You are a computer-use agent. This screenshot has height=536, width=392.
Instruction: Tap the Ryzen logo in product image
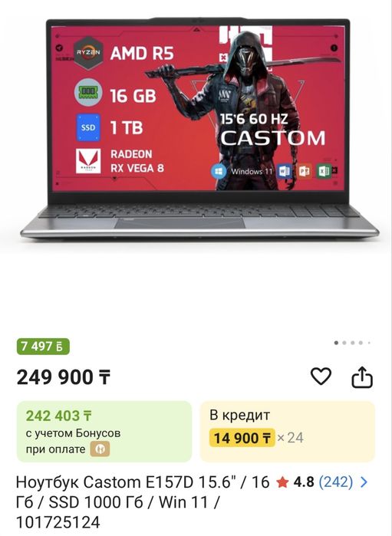click(x=88, y=53)
